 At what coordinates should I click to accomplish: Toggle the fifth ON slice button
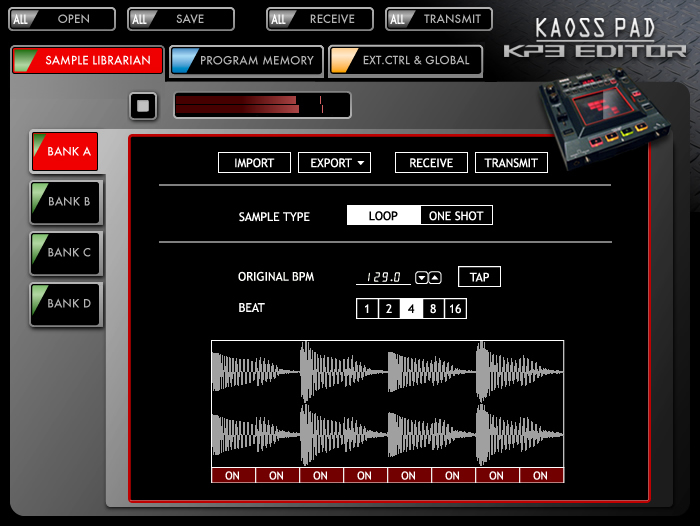409,476
